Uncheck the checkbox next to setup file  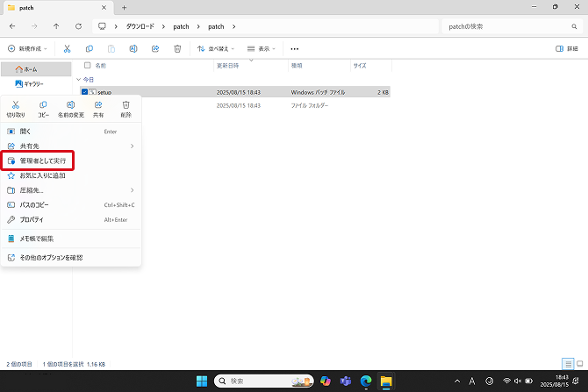[x=85, y=91]
